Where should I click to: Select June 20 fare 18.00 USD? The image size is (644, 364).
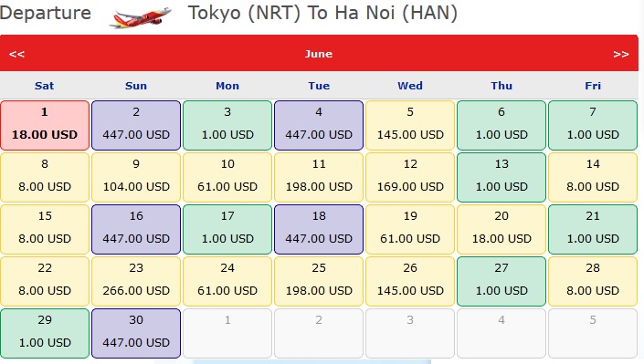501,229
